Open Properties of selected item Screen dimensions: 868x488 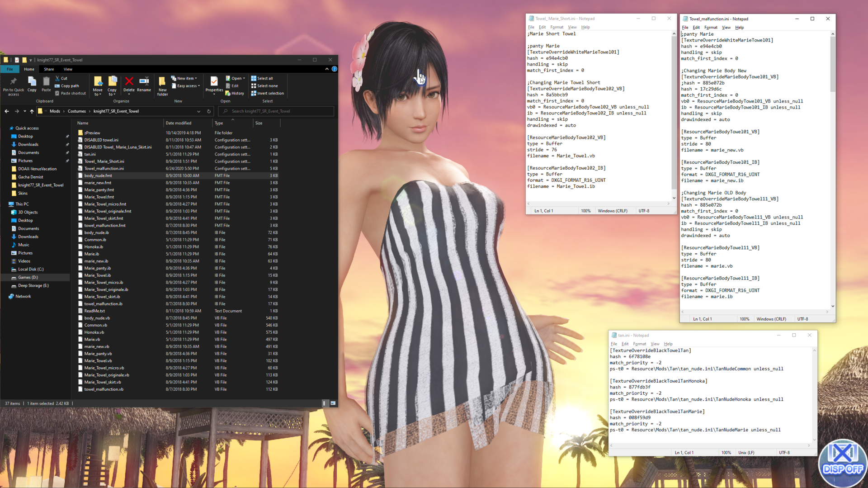pyautogui.click(x=214, y=84)
